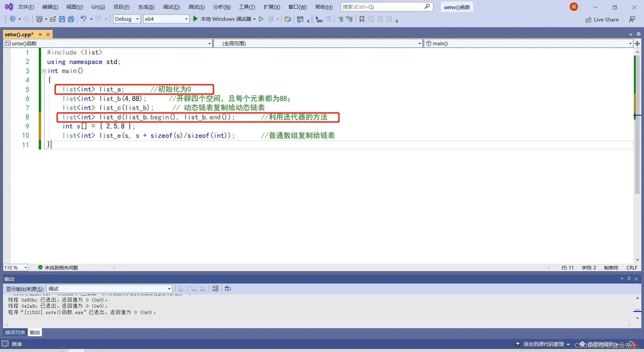Open the Git(G) menu
Image resolution: width=644 pixels, height=352 pixels.
(x=98, y=7)
